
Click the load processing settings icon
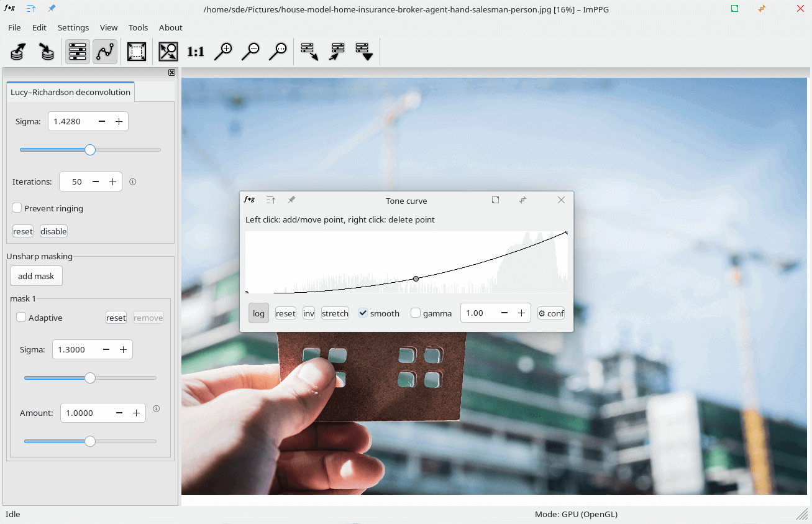click(x=309, y=52)
